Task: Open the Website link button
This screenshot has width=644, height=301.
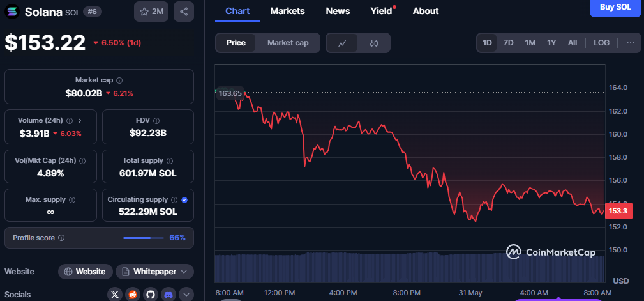Action: 86,272
